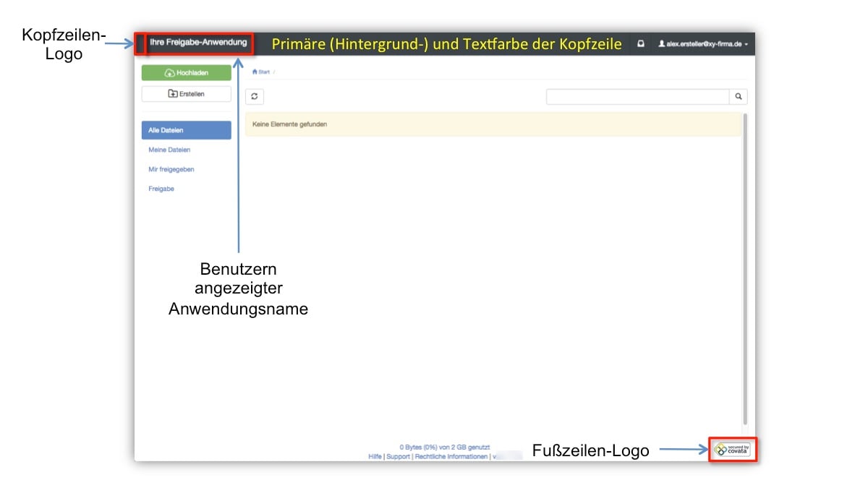Open the notifications bell in the header

tap(641, 44)
